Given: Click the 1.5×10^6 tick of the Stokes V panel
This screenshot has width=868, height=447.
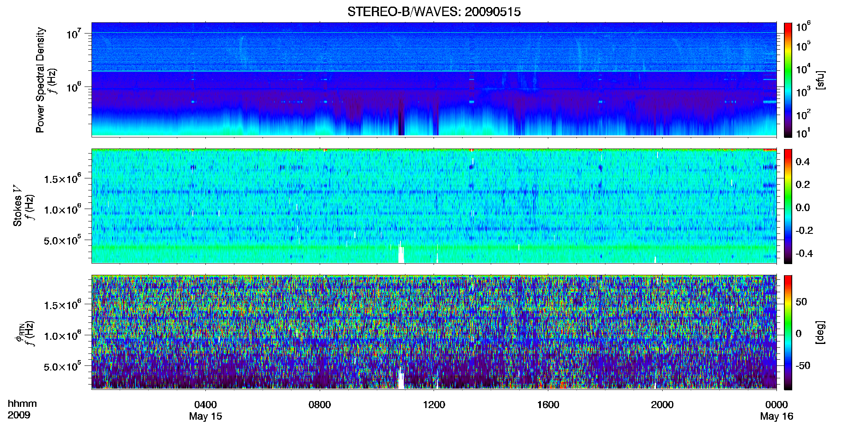Looking at the screenshot, I should [63, 179].
